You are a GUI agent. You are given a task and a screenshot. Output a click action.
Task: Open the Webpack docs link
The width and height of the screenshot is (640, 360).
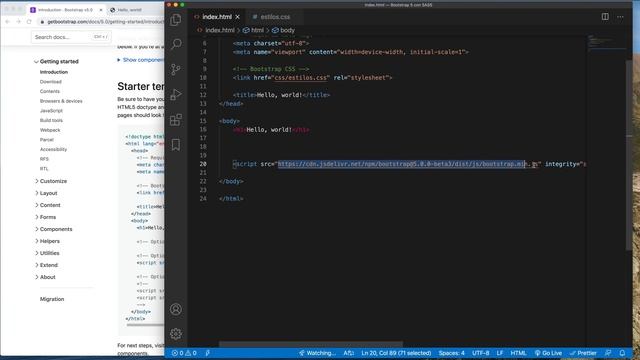(x=50, y=130)
